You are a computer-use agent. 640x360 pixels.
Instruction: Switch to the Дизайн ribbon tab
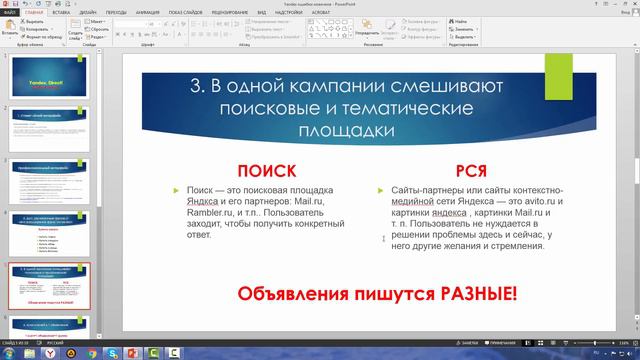click(88, 13)
